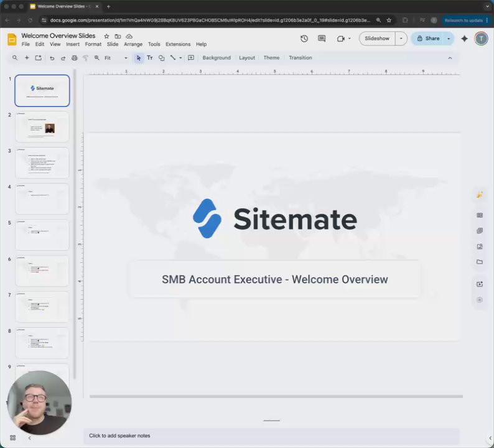Activate the paint format tool
This screenshot has height=448, width=494.
tap(85, 58)
